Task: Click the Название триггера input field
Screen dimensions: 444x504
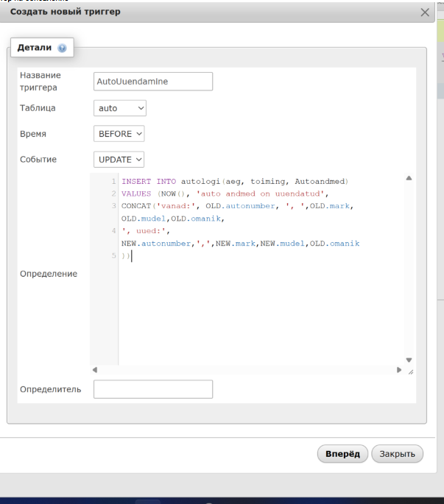Action: pos(153,81)
